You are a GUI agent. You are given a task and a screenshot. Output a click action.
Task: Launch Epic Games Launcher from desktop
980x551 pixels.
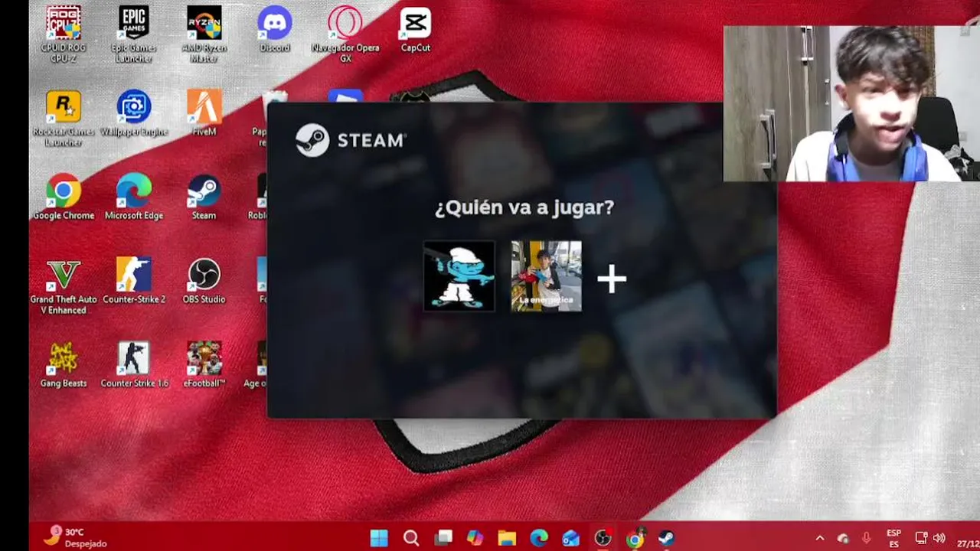click(x=134, y=34)
